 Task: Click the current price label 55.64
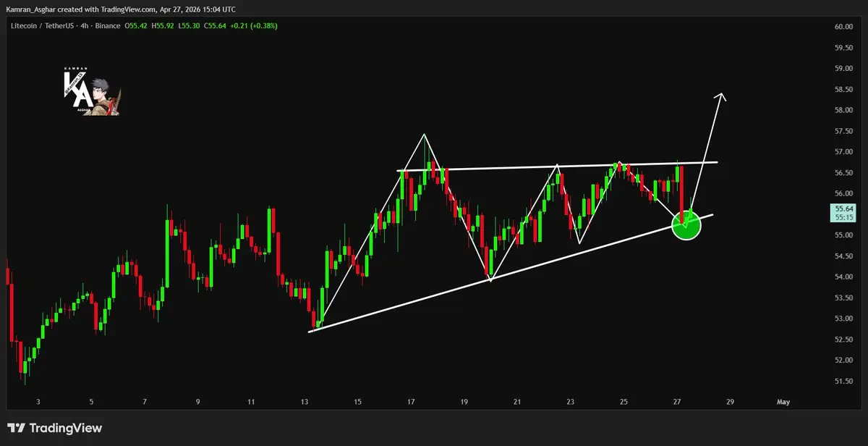coord(844,209)
